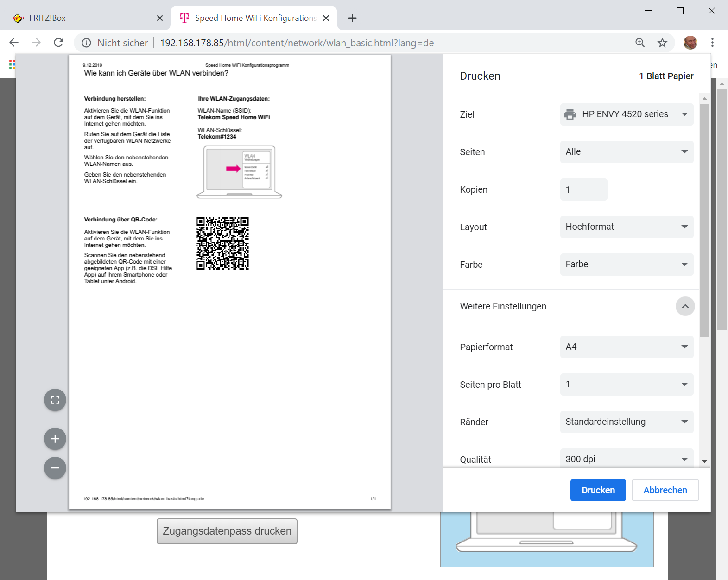Click the page scrollbar up arrow behind dialog

722,84
